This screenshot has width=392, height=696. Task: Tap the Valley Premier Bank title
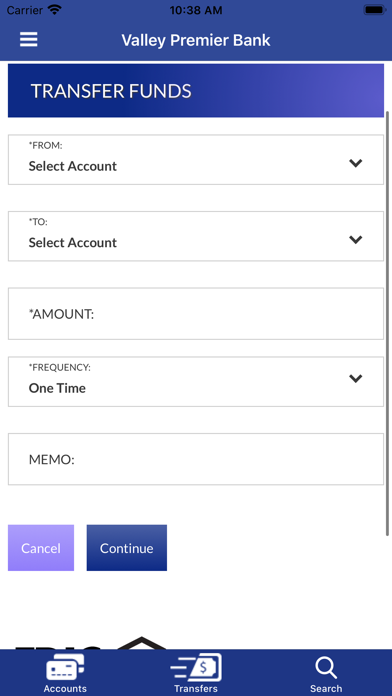[x=196, y=40]
